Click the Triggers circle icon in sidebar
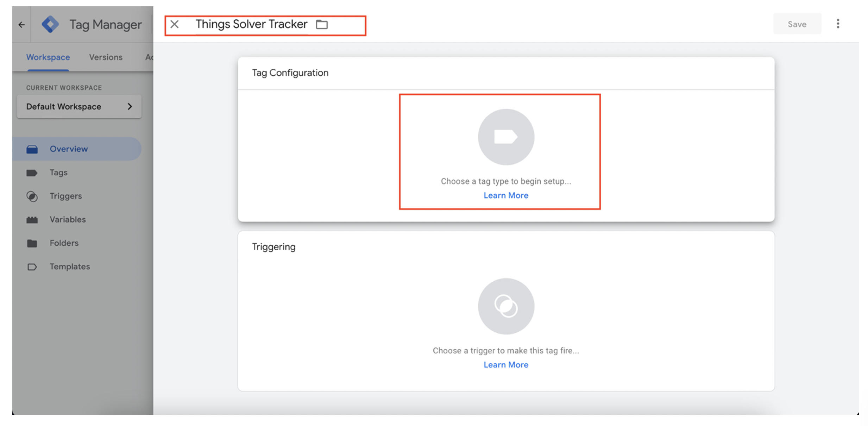The height and width of the screenshot is (426, 868). click(x=32, y=196)
